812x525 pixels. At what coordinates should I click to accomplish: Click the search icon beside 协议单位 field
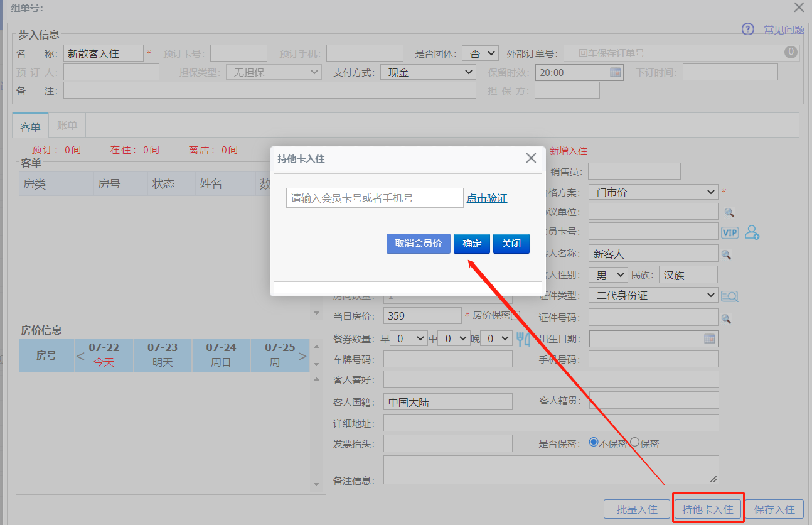pyautogui.click(x=728, y=212)
